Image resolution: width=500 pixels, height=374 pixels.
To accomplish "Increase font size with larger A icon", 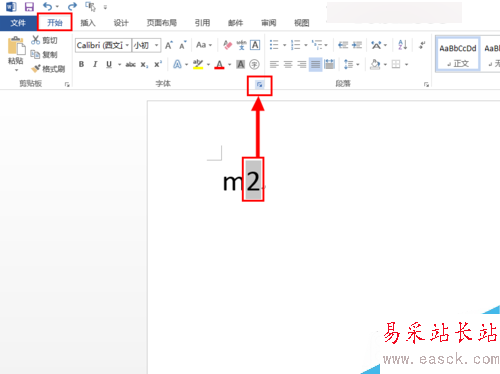I will 169,45.
